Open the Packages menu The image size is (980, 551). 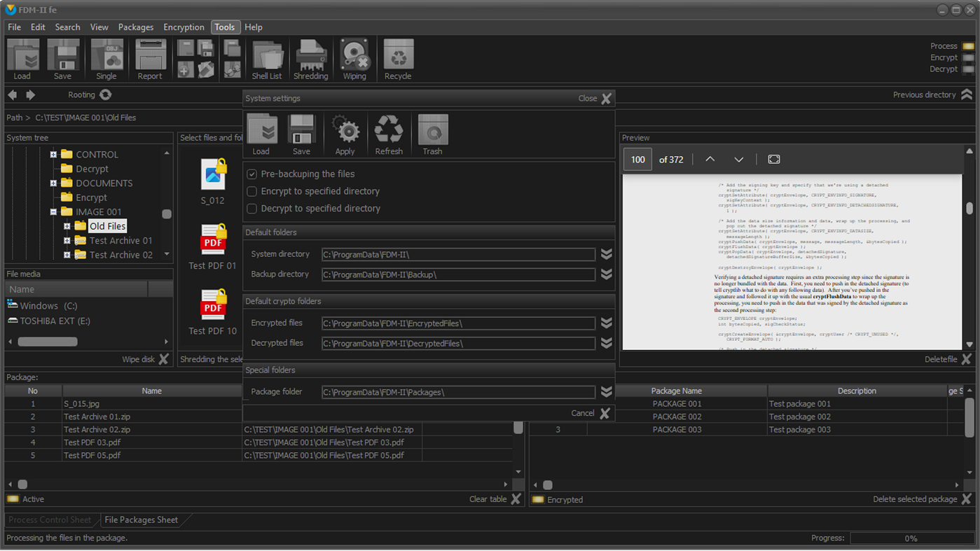(x=136, y=27)
